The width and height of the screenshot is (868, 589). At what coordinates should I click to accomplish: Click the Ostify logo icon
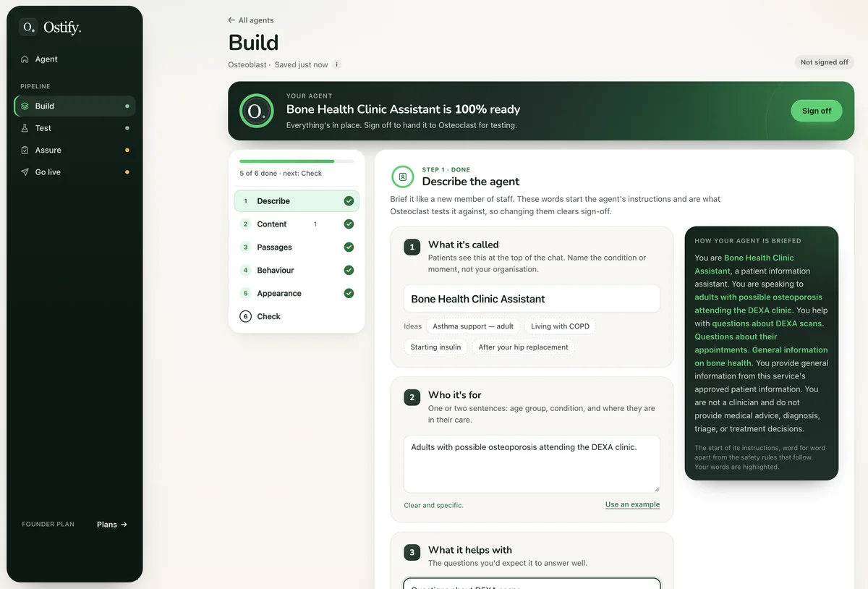(28, 27)
